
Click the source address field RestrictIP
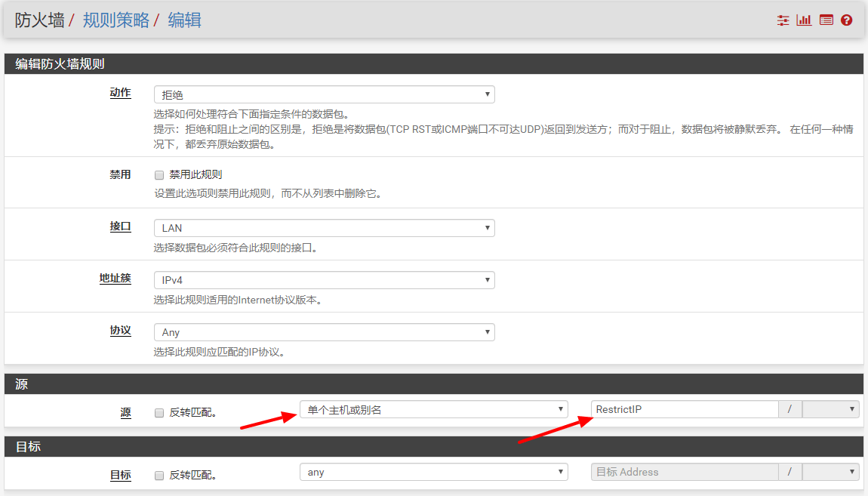pyautogui.click(x=684, y=410)
